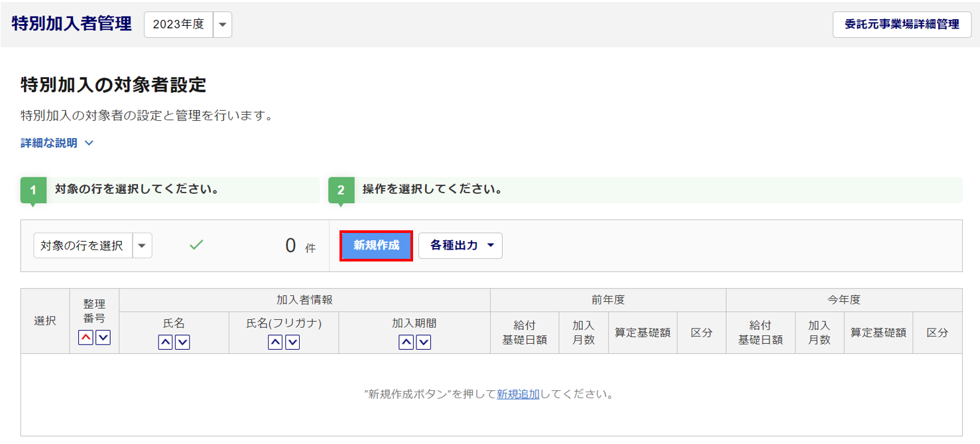The width and height of the screenshot is (980, 444).
Task: Sort 加入期間 column descending
Action: (423, 342)
